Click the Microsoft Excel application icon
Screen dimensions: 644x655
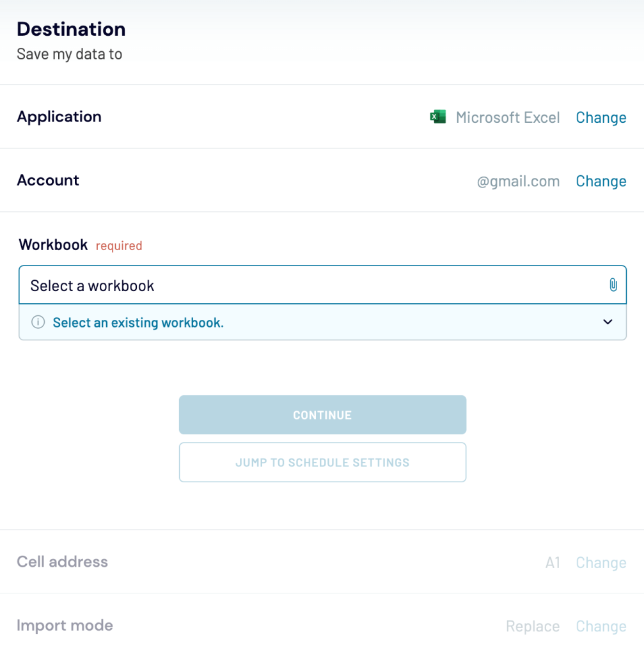pos(437,116)
